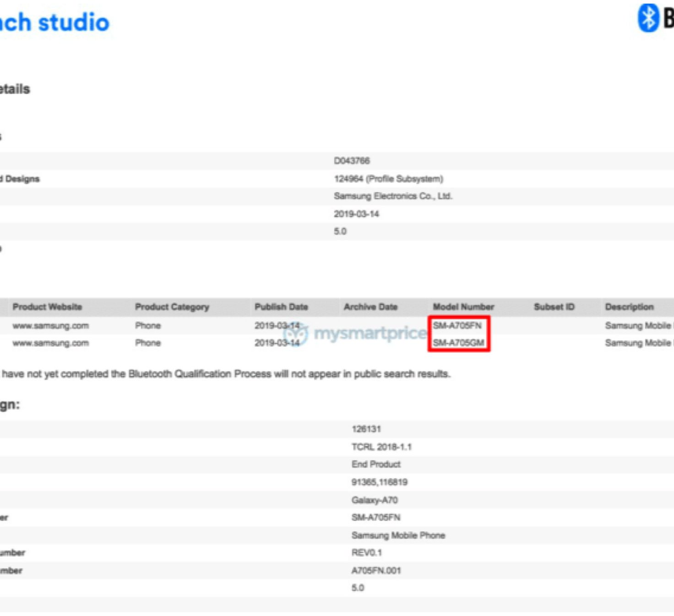This screenshot has width=674, height=616.
Task: Select model number SM-A705GM in table
Action: tap(458, 343)
